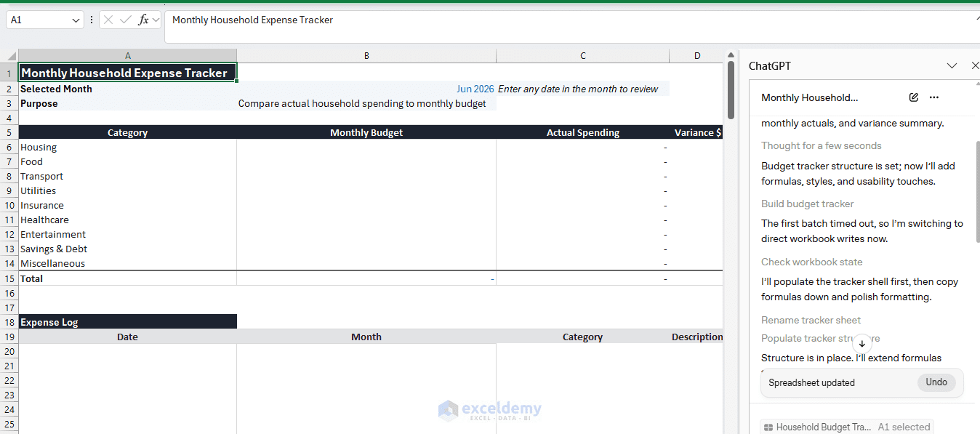Click inside the Name Box showing A1

39,20
